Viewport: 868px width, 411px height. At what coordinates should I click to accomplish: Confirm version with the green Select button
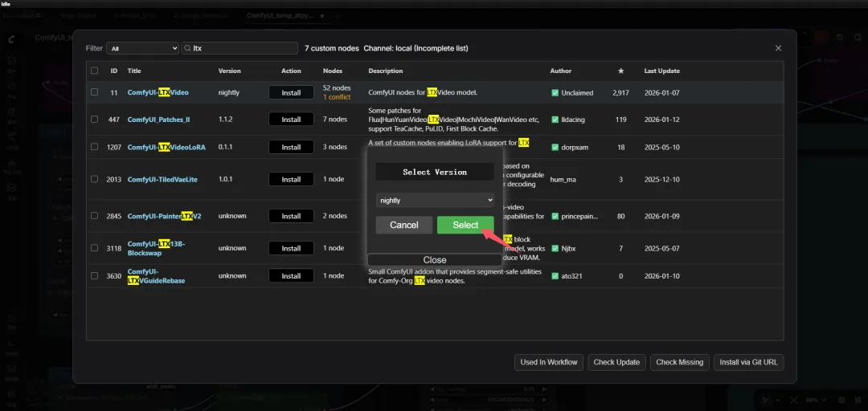point(465,225)
